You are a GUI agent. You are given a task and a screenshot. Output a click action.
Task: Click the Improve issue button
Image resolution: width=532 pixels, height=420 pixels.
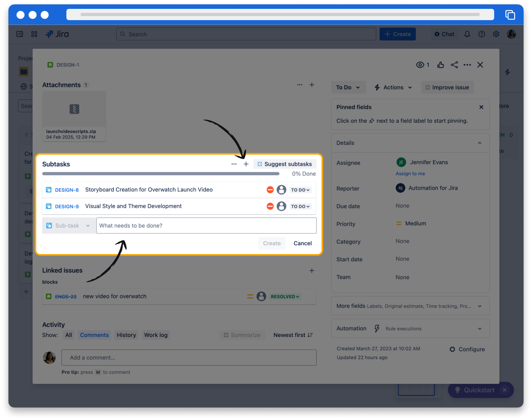447,87
